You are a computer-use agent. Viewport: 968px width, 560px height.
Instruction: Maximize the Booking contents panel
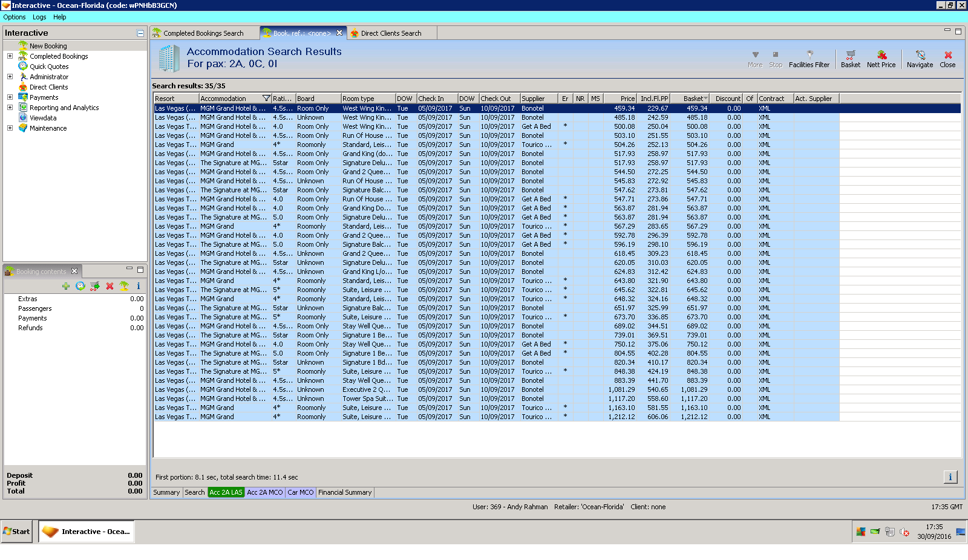point(140,269)
